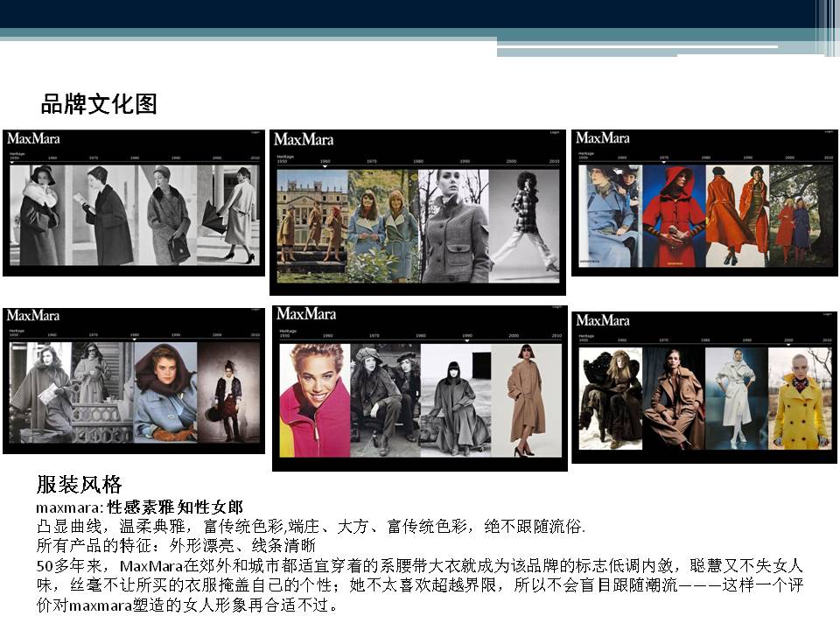
Task: Select 1980 on timeline above villa photos
Action: tap(418, 161)
